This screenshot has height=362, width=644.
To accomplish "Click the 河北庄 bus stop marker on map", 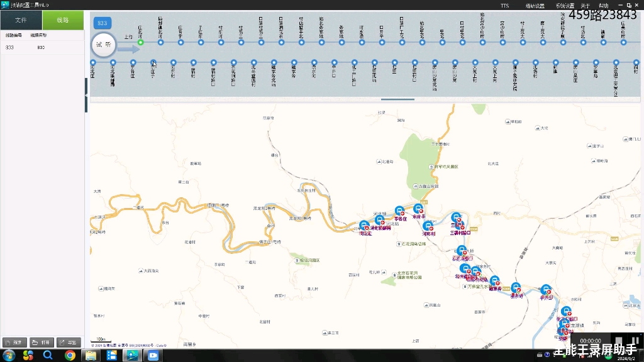I will (364, 226).
